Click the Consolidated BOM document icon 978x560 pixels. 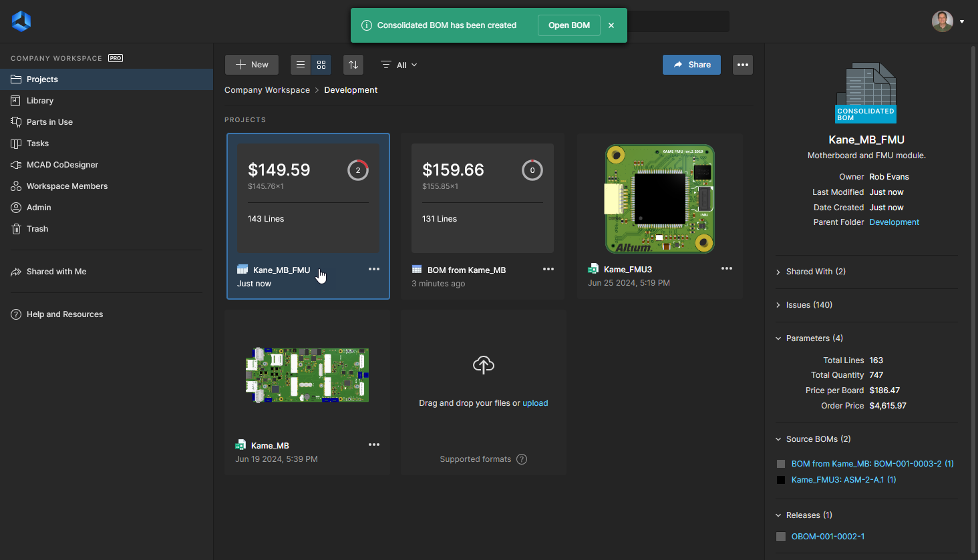[x=866, y=93]
